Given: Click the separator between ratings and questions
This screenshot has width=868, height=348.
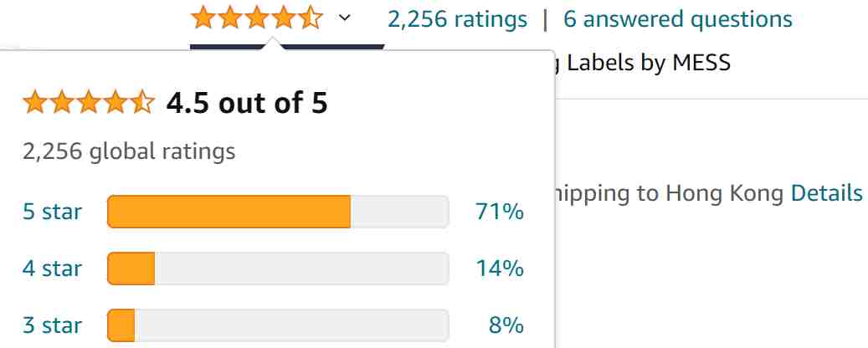Looking at the screenshot, I should point(546,18).
